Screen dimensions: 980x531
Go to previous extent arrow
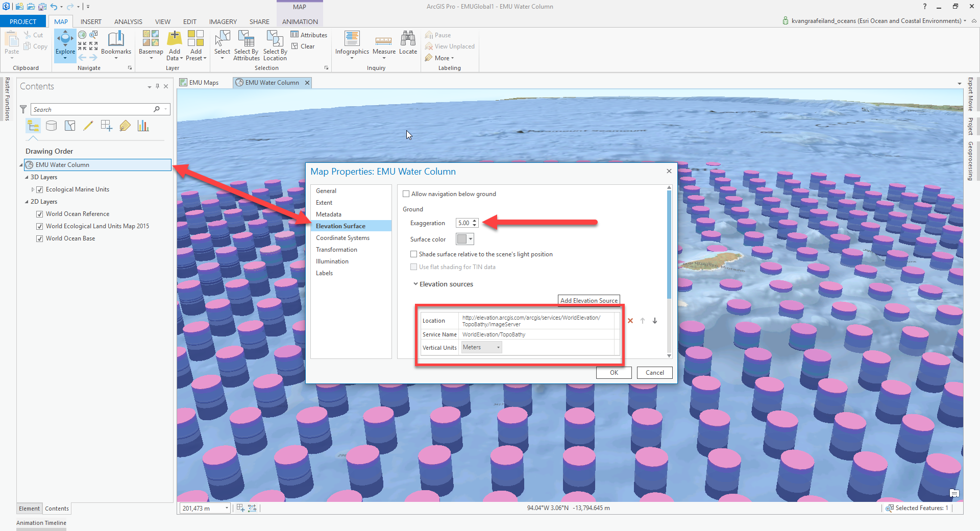click(82, 58)
